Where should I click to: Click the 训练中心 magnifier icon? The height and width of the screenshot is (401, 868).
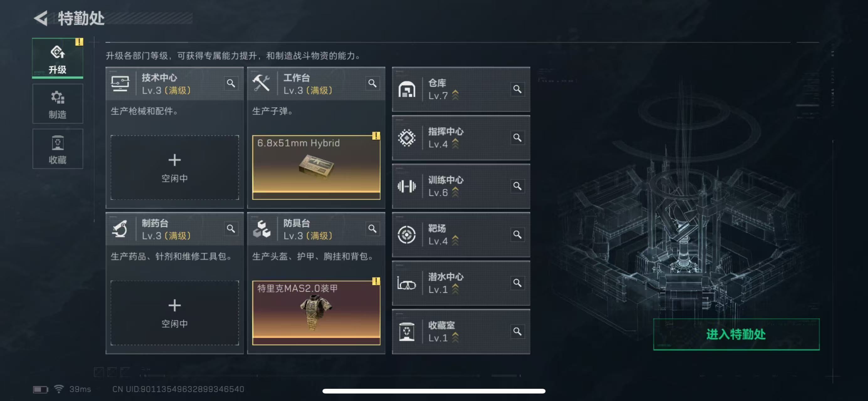coord(517,186)
